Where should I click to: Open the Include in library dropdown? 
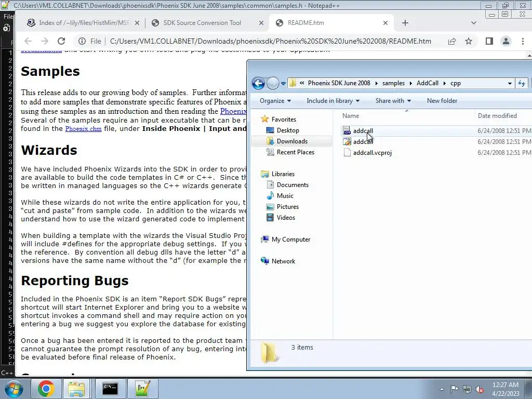pos(333,101)
